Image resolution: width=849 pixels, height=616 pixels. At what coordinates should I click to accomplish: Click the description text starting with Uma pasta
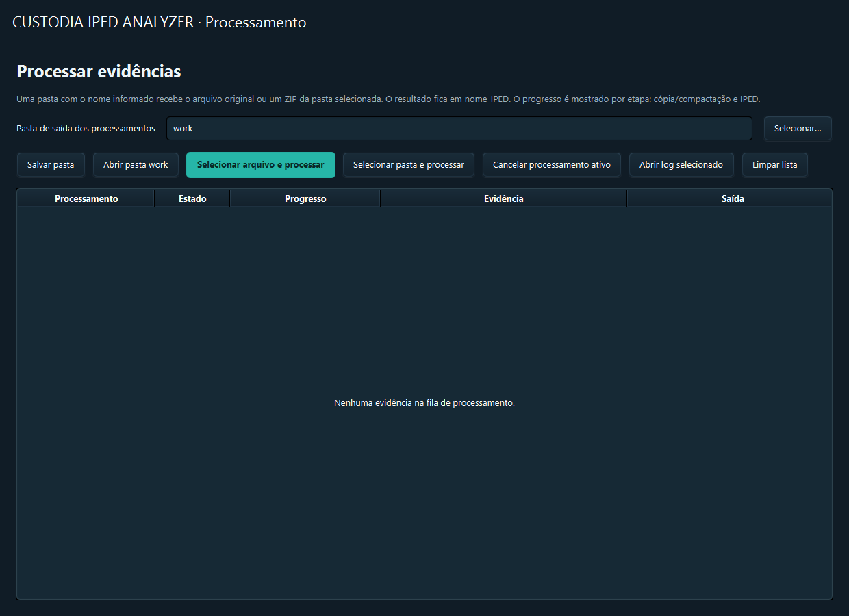388,99
